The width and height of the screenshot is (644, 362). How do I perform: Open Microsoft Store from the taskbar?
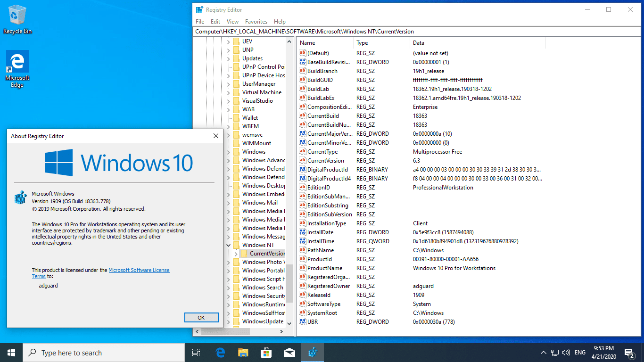tap(266, 353)
